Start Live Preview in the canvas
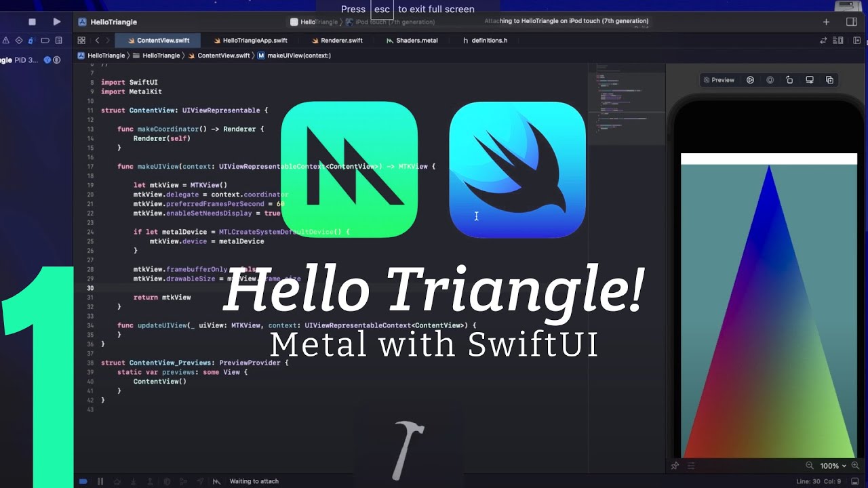868x488 pixels. pyautogui.click(x=750, y=80)
